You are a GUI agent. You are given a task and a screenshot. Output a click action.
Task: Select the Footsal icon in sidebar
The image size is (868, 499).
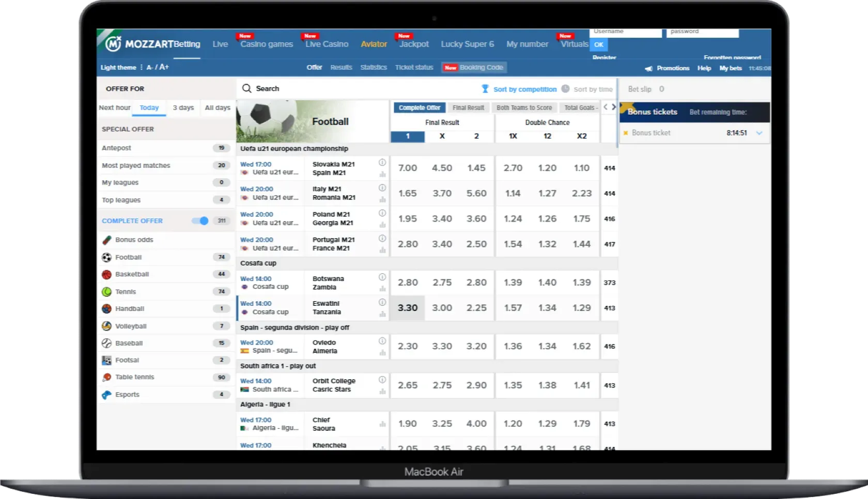106,360
